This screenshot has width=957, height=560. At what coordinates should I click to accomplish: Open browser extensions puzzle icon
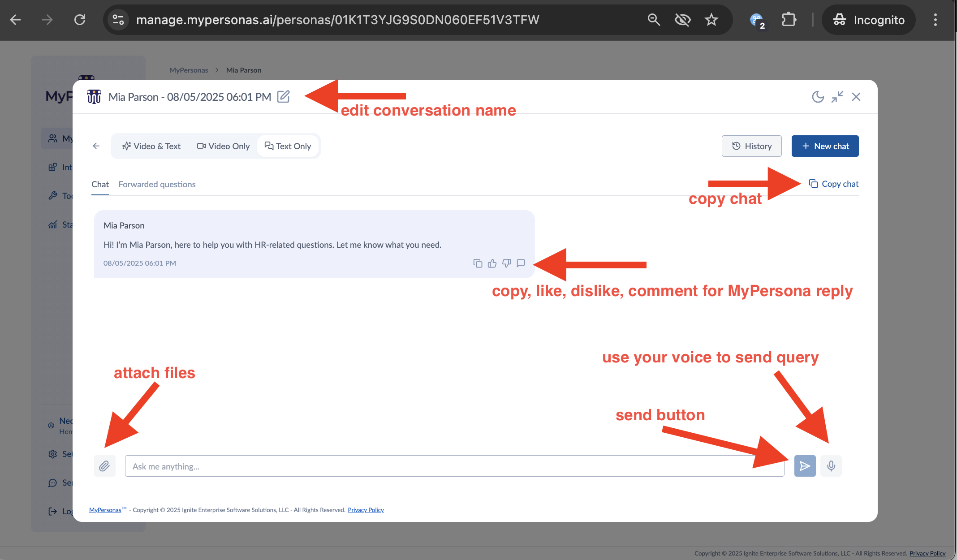[789, 20]
